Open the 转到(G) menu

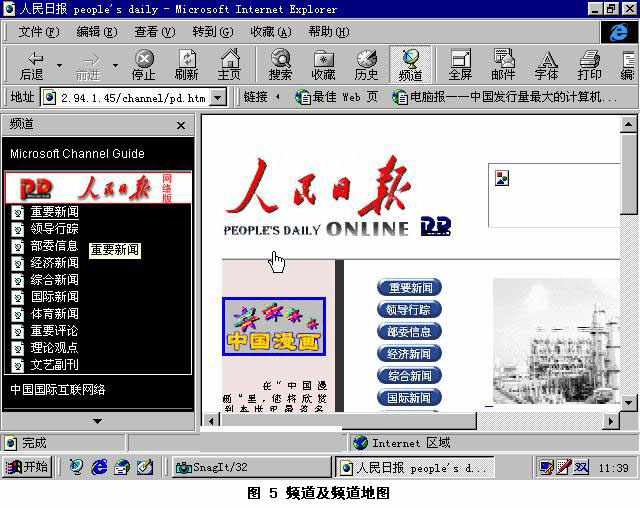click(x=213, y=32)
